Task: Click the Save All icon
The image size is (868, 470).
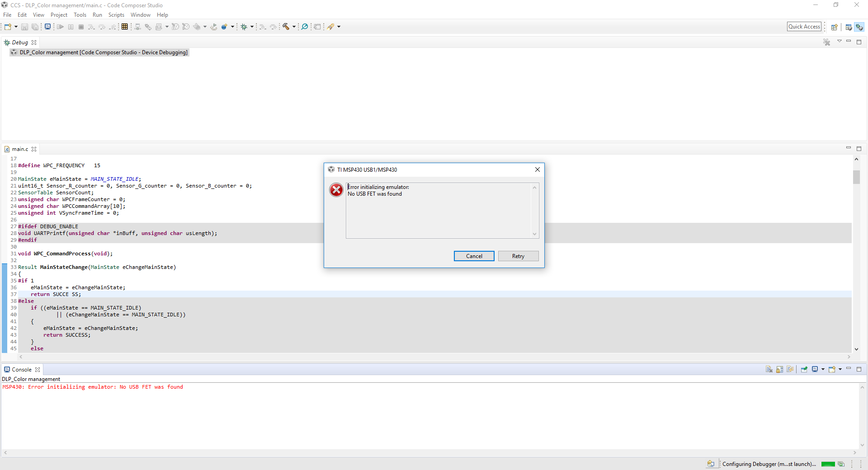Action: 35,27
